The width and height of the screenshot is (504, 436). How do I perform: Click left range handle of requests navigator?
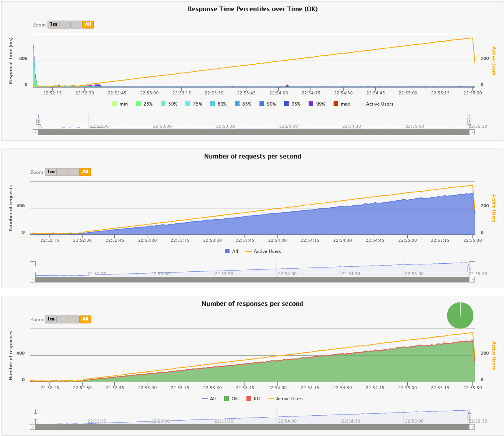pos(35,269)
